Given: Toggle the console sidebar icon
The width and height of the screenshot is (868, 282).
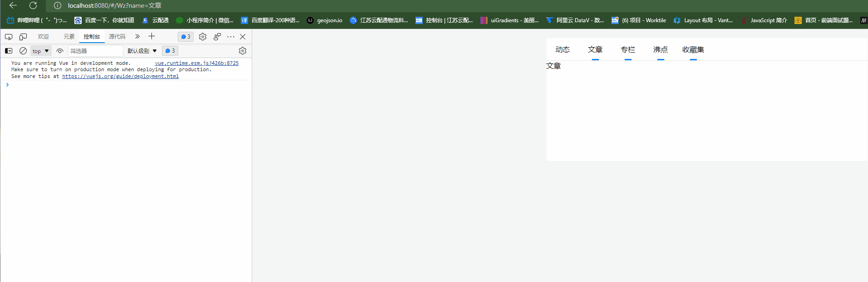Looking at the screenshot, I should [x=9, y=51].
